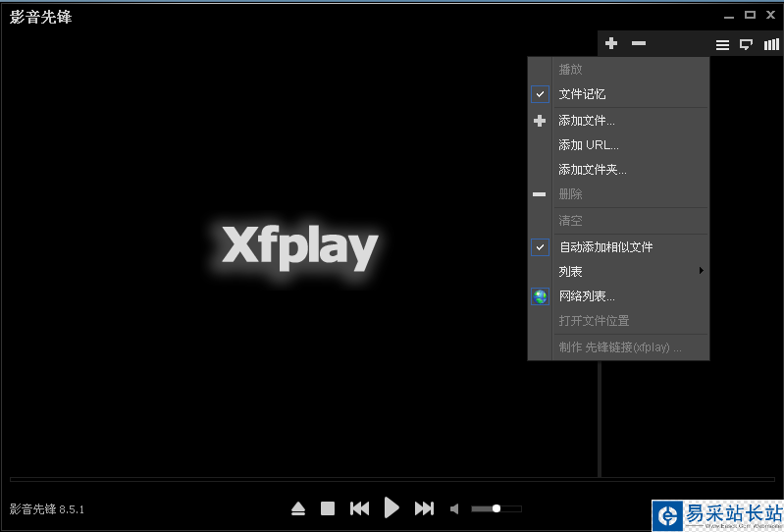The height and width of the screenshot is (532, 784).
Task: Choose 添加 URL... menu entry
Action: coord(589,145)
